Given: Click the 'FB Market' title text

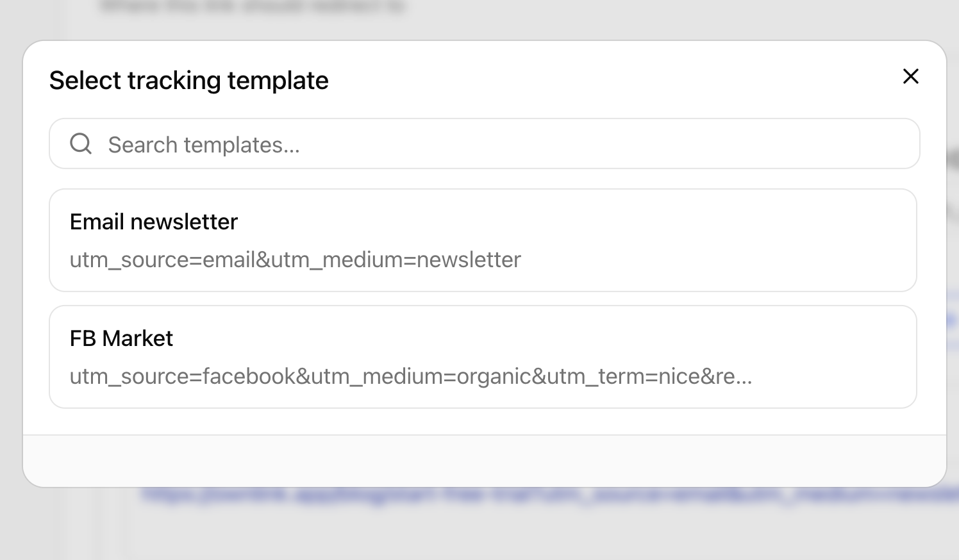Looking at the screenshot, I should [x=121, y=338].
